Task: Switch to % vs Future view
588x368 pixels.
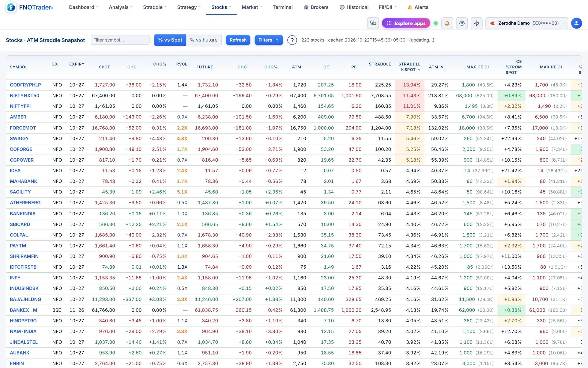Action: [204, 40]
